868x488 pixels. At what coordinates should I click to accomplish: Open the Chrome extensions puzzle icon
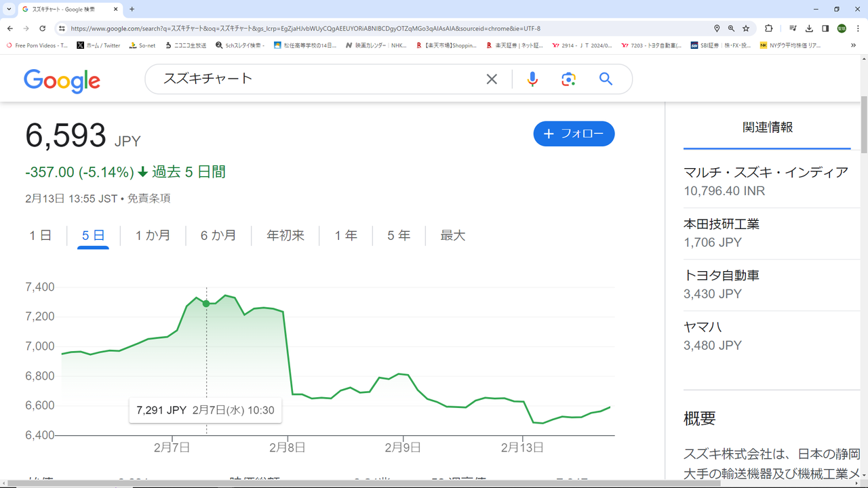(x=768, y=28)
